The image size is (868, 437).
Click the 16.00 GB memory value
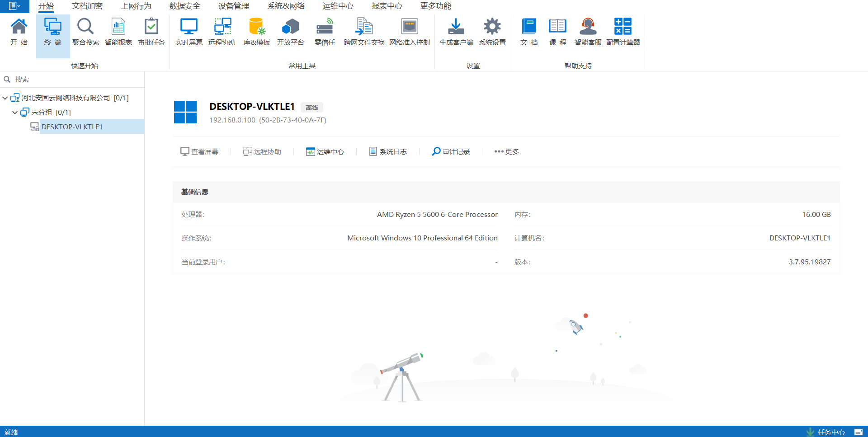[816, 215]
